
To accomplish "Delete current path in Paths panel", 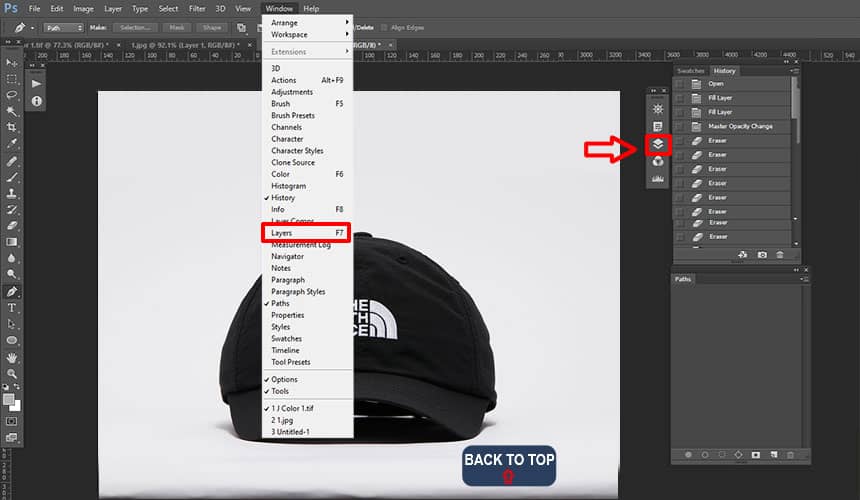I will click(x=790, y=454).
